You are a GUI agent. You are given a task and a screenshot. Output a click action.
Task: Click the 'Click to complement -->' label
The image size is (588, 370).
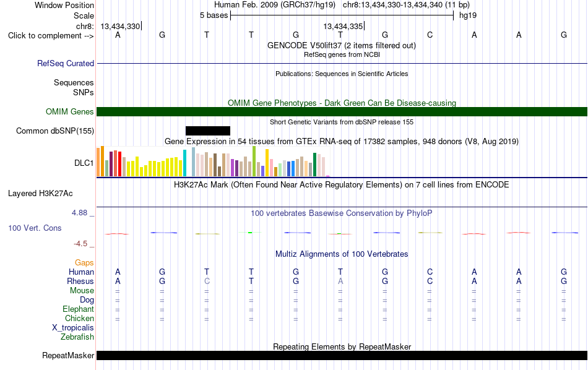click(x=51, y=36)
